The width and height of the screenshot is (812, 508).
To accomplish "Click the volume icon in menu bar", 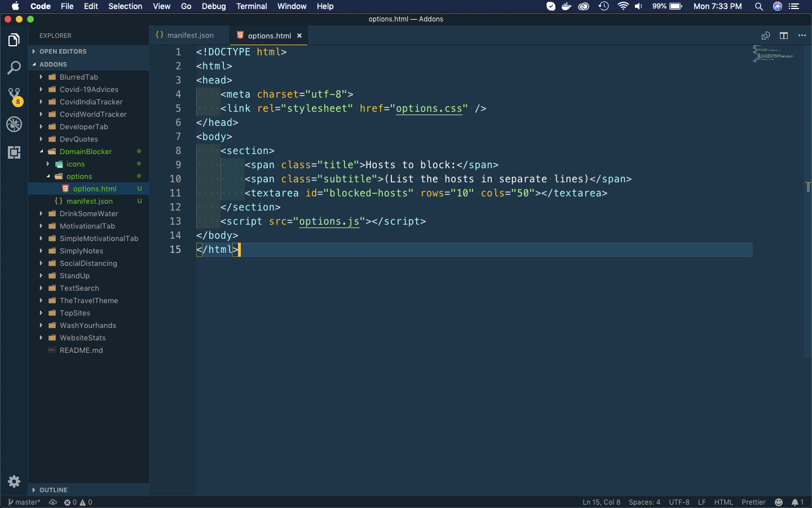I will 638,6.
